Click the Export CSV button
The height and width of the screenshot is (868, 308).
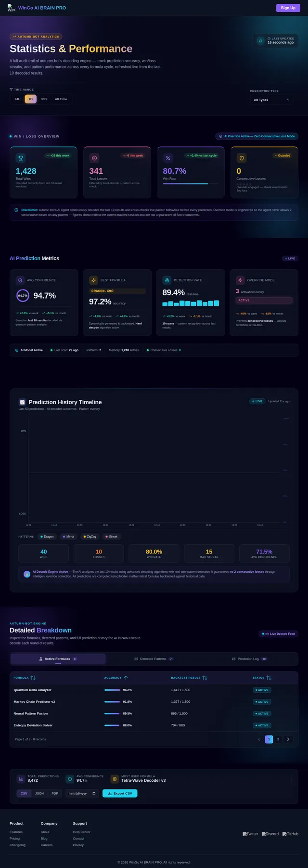[x=120, y=793]
